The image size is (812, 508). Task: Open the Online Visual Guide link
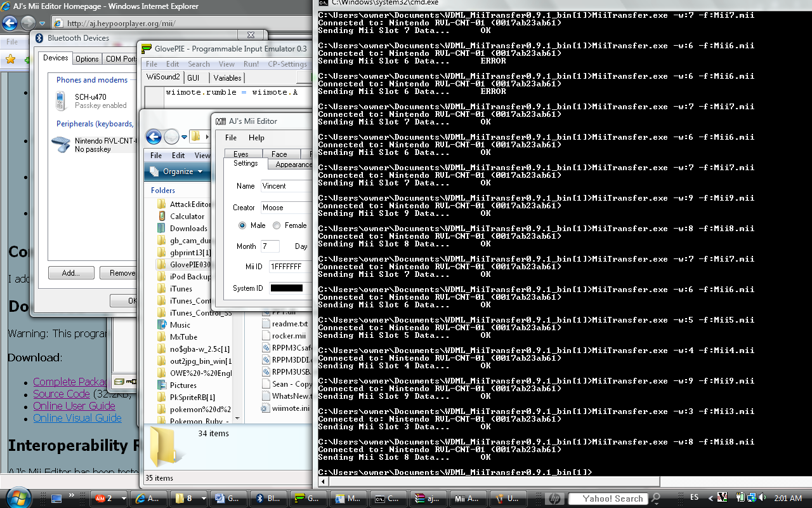pyautogui.click(x=77, y=418)
